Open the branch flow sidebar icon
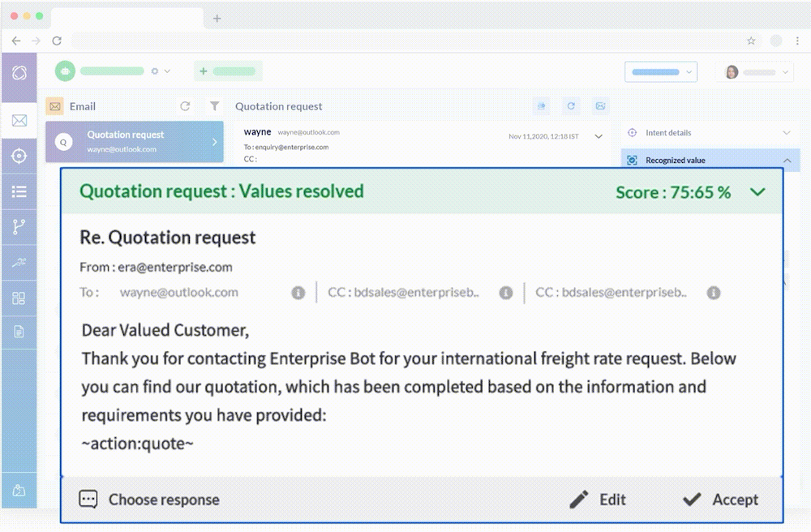Image resolution: width=811 pixels, height=532 pixels. (19, 226)
